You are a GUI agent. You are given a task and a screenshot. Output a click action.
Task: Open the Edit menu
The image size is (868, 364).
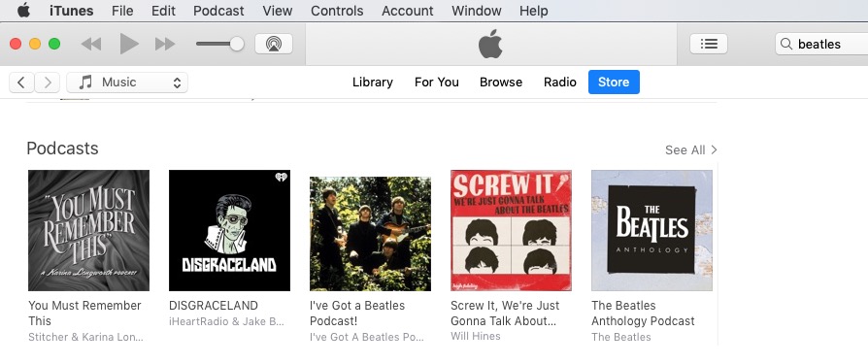click(163, 11)
